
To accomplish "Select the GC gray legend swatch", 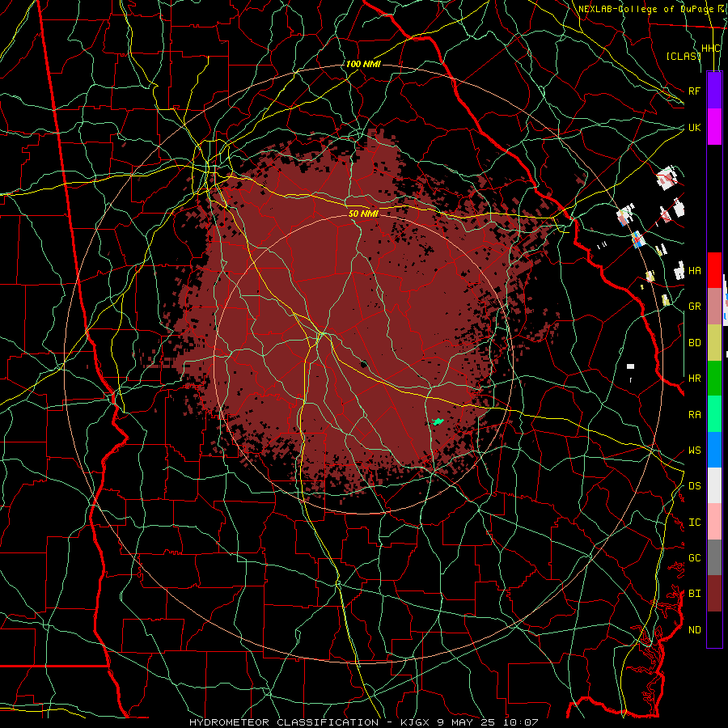I will point(714,557).
